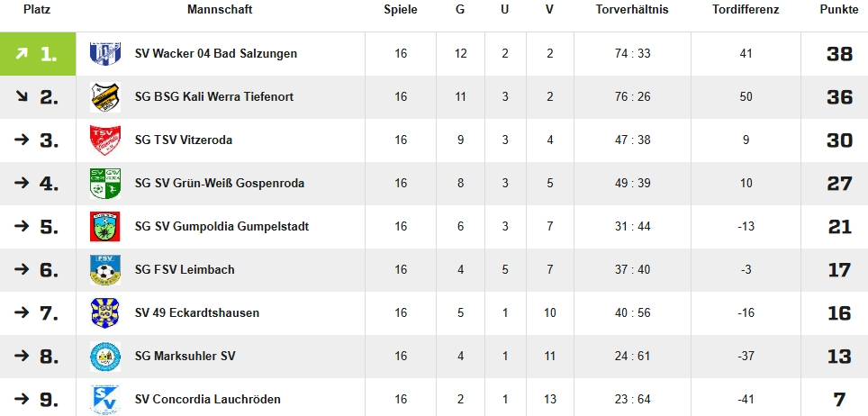Click the SV Wacker 04 Bad Salzungen crest
868x416 pixels.
click(105, 54)
